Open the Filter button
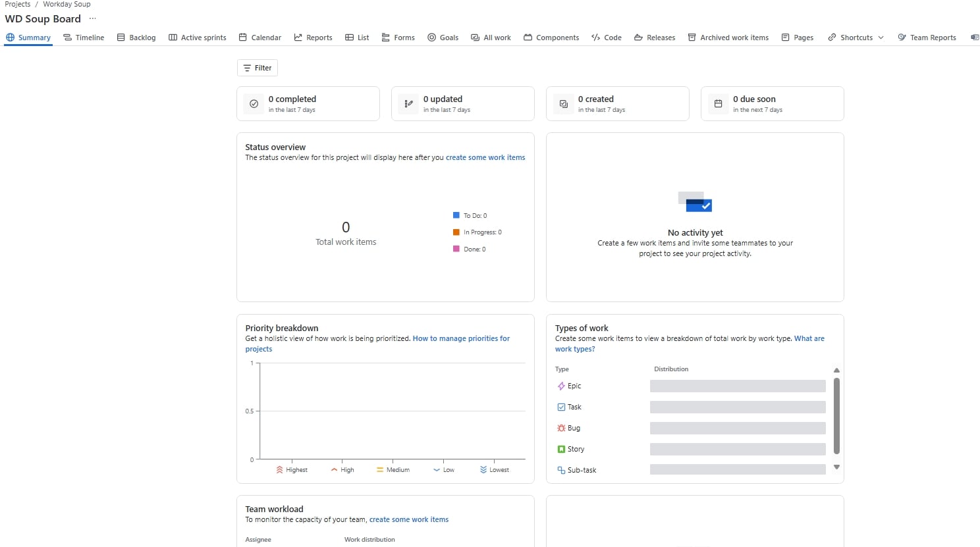Image resolution: width=980 pixels, height=547 pixels. [258, 68]
